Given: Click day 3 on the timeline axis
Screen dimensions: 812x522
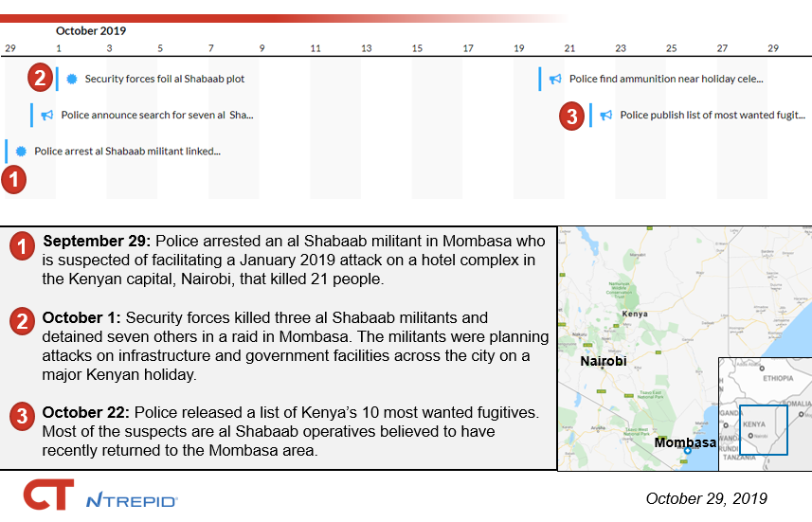Looking at the screenshot, I should (x=109, y=48).
